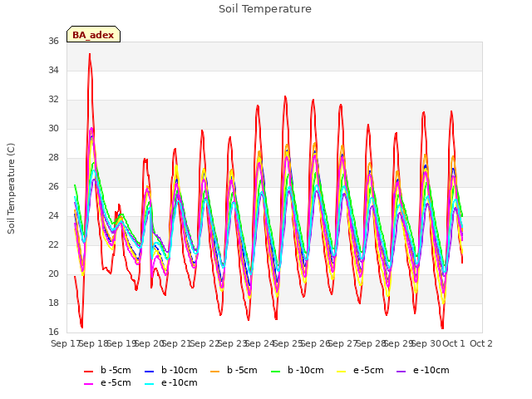
Task: Toggle the yellow e -5cm legend label
Action: pyautogui.click(x=368, y=370)
